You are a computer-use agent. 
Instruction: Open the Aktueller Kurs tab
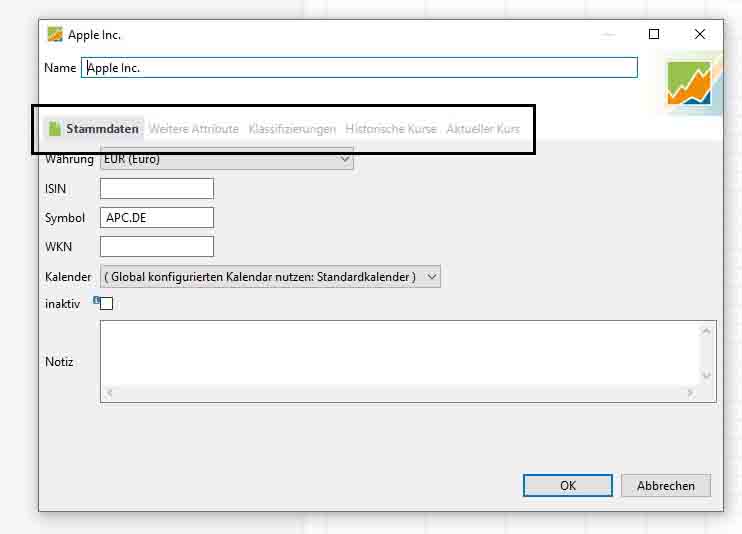pyautogui.click(x=483, y=129)
